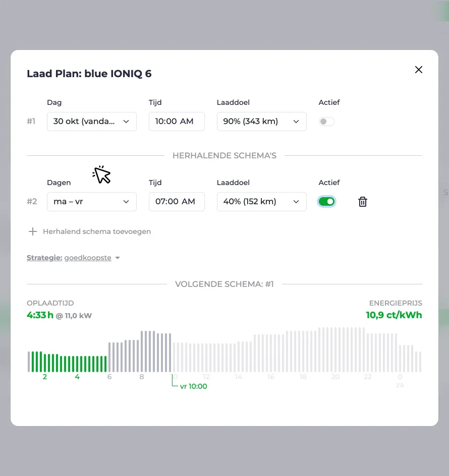449x476 pixels.
Task: Open the 40% (152 km) Laaddoel dropdown
Action: (261, 202)
